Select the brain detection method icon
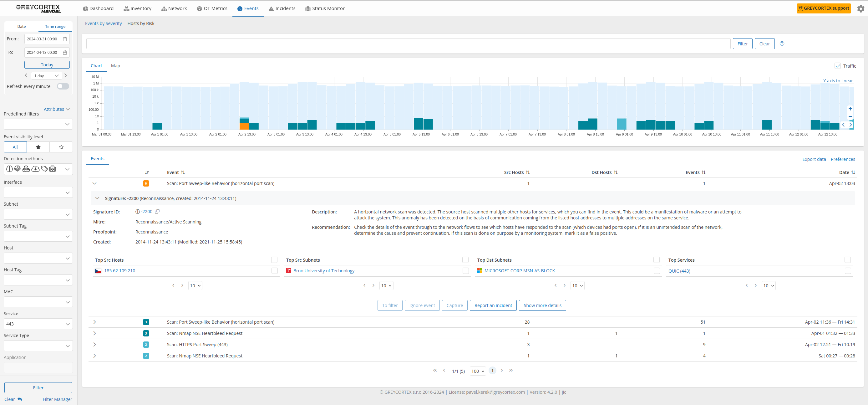This screenshot has height=405, width=868. point(9,169)
